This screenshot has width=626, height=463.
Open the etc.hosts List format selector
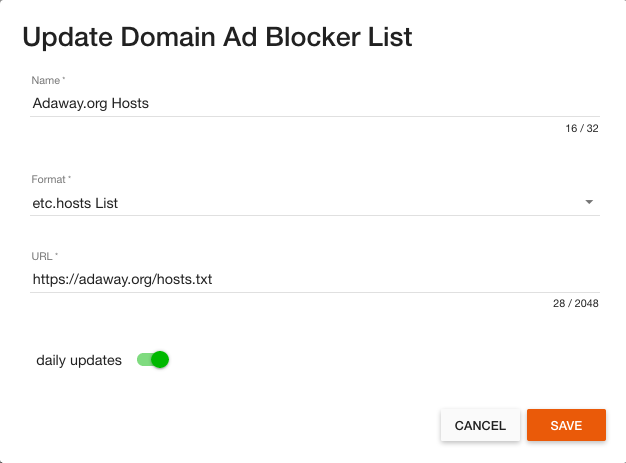point(315,203)
